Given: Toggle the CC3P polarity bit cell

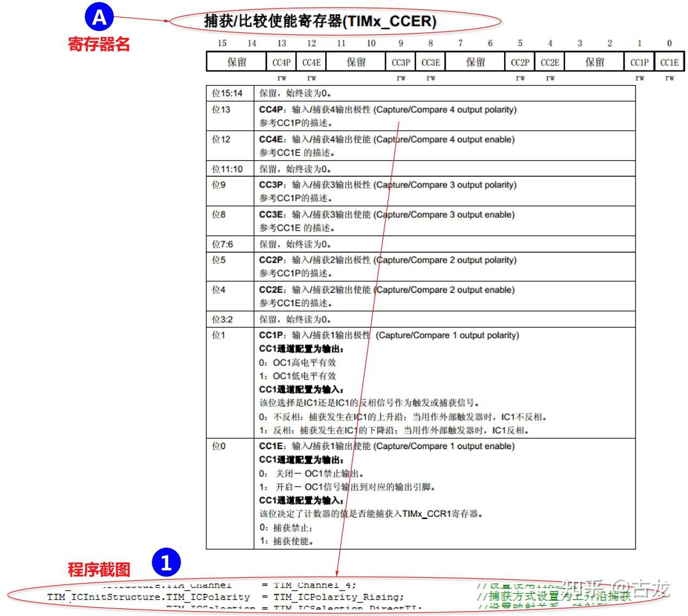Looking at the screenshot, I should pos(401,61).
